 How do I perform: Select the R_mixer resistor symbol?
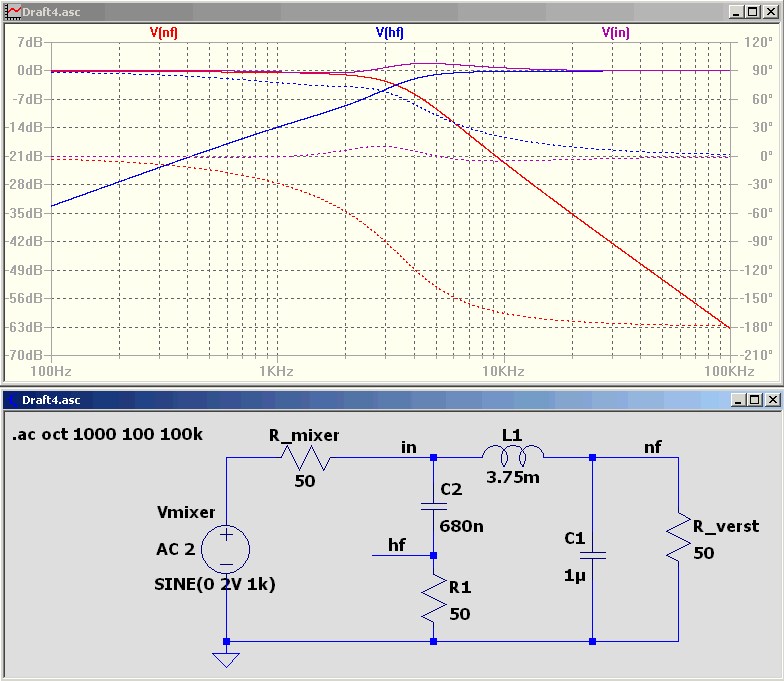[x=305, y=458]
